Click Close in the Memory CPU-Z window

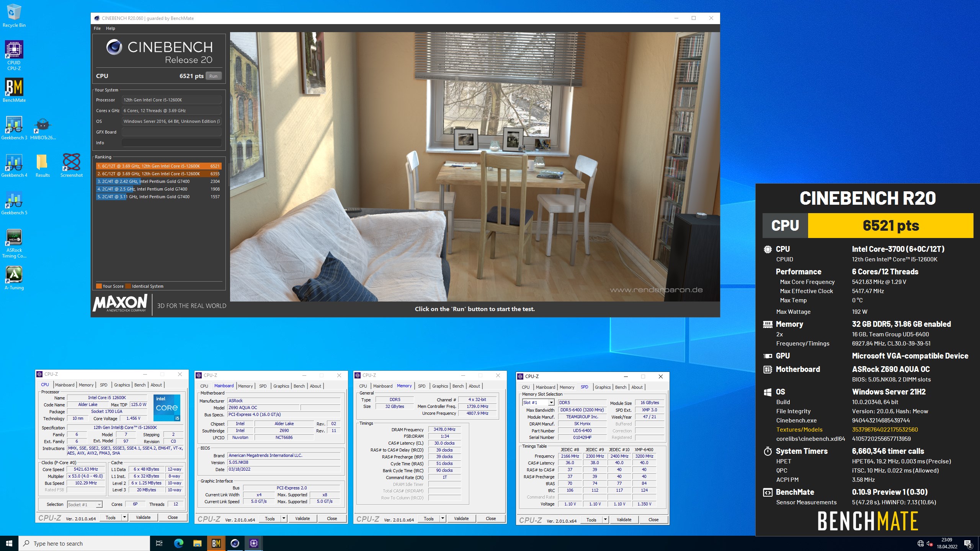[x=491, y=518]
